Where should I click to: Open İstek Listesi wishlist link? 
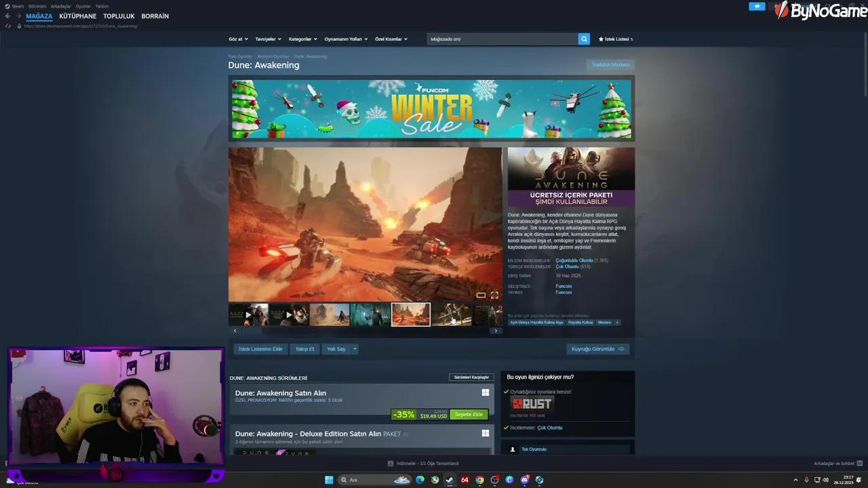point(616,39)
